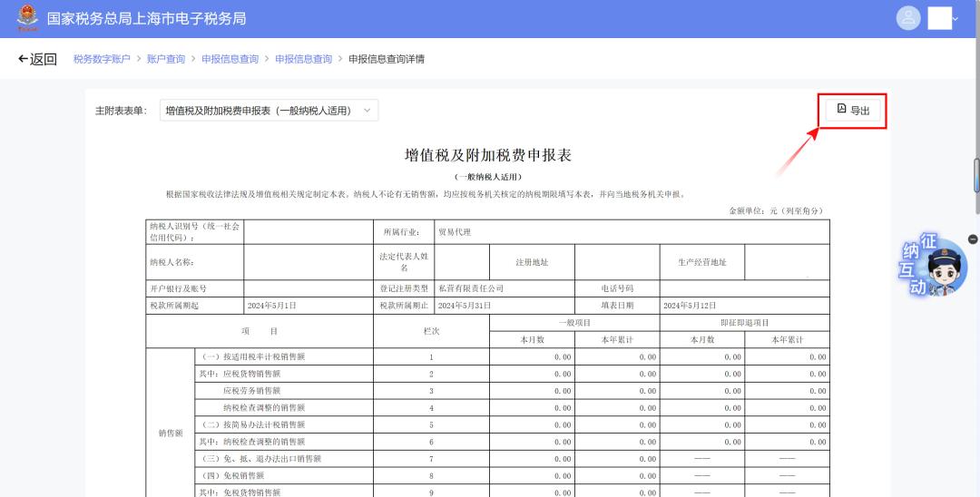This screenshot has height=497, width=980.
Task: Click the 申报信息查询详情 breadcrumb text
Action: pos(387,60)
